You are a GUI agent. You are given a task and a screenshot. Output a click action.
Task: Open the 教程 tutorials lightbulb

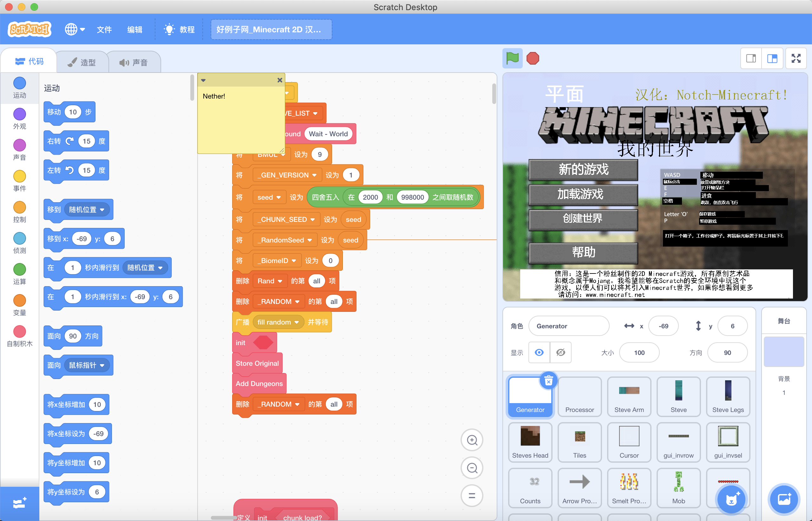click(x=179, y=29)
